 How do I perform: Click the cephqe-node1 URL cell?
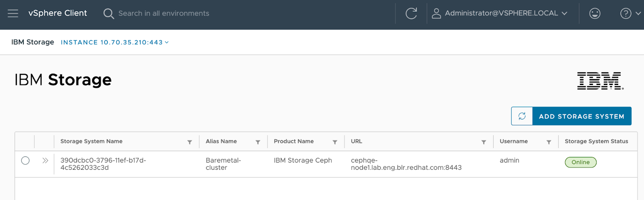point(406,164)
